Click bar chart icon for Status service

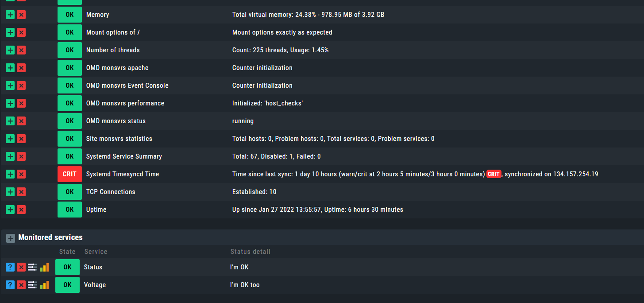coord(44,267)
